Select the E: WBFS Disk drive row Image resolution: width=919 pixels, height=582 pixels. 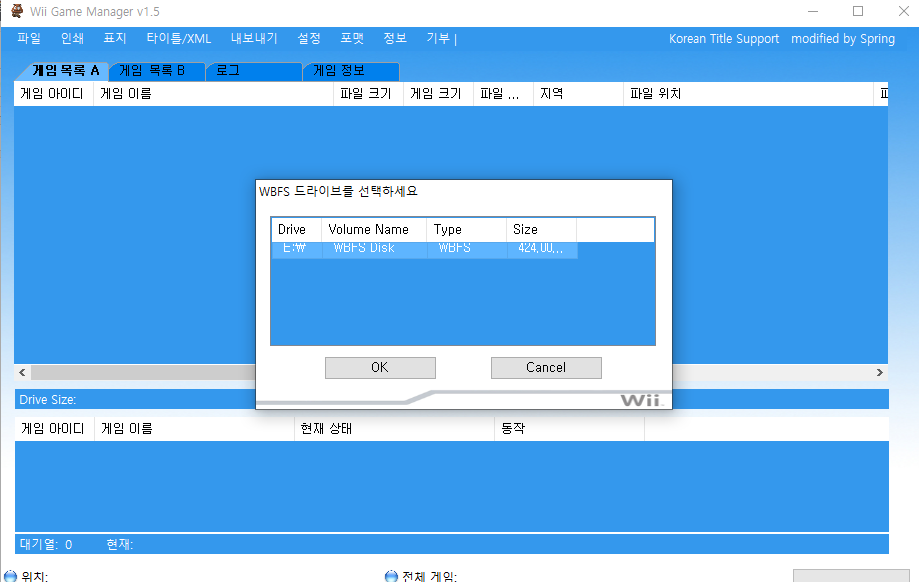(424, 249)
